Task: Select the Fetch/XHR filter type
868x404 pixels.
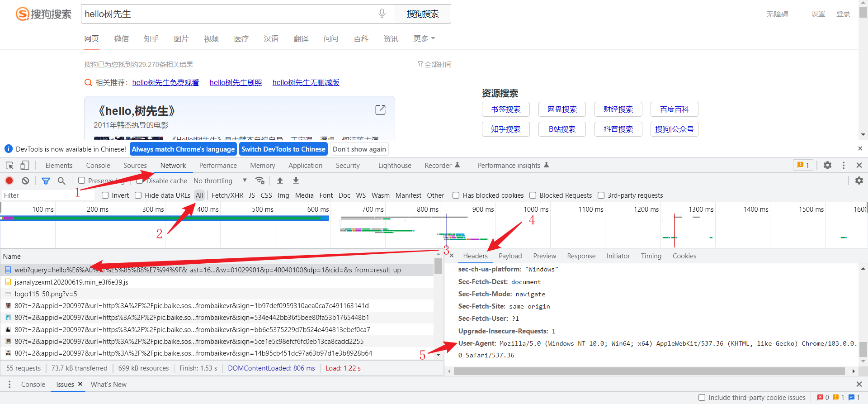Action: pos(227,195)
